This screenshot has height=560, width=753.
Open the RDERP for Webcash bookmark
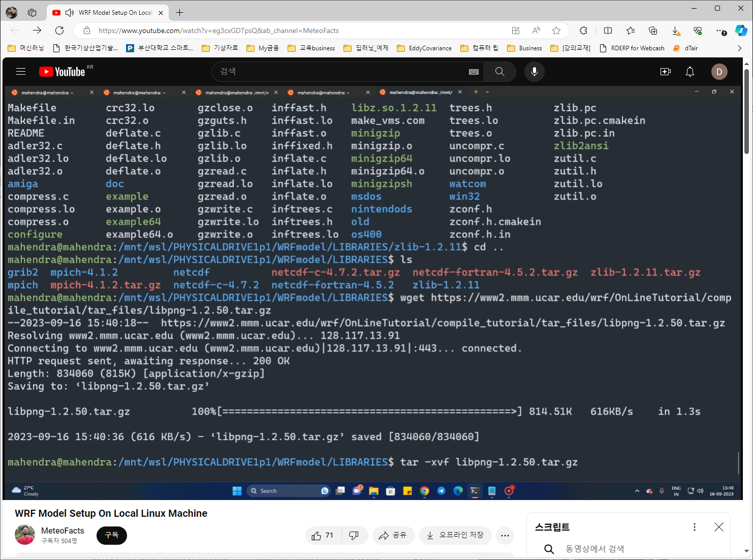pyautogui.click(x=632, y=48)
